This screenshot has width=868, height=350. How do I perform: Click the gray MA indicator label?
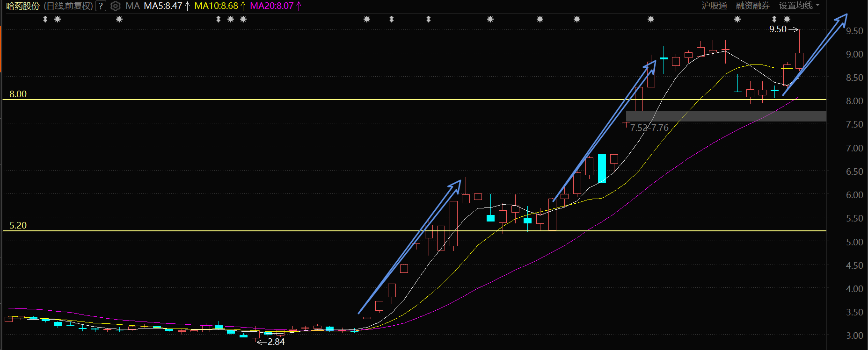pos(132,6)
